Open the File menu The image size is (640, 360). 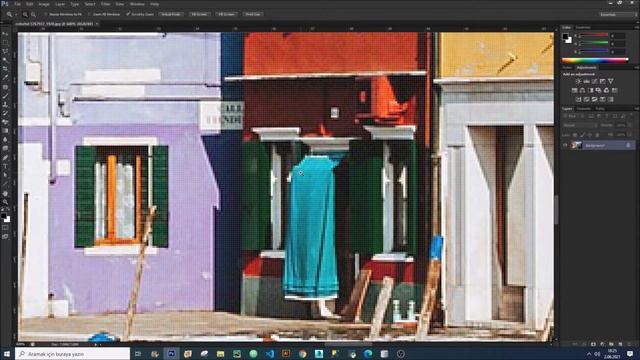[x=17, y=4]
